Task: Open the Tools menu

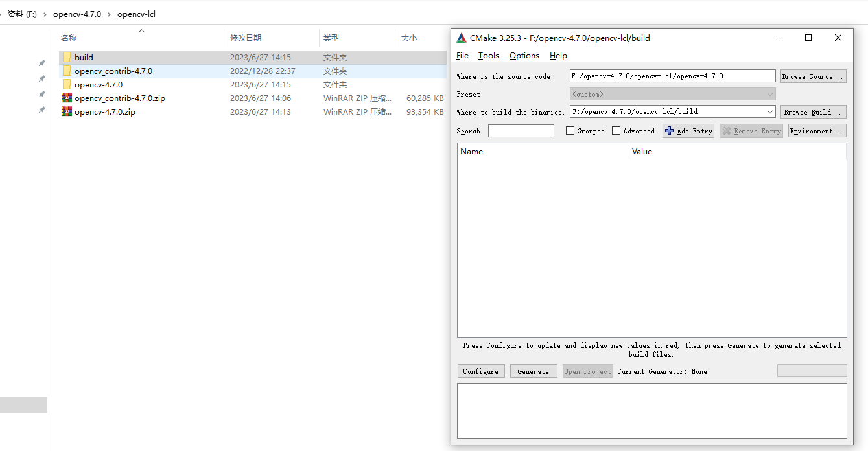Action: tap(488, 56)
